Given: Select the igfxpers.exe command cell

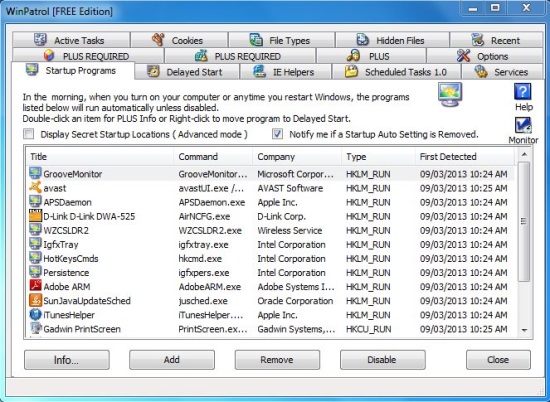Looking at the screenshot, I should (x=204, y=273).
